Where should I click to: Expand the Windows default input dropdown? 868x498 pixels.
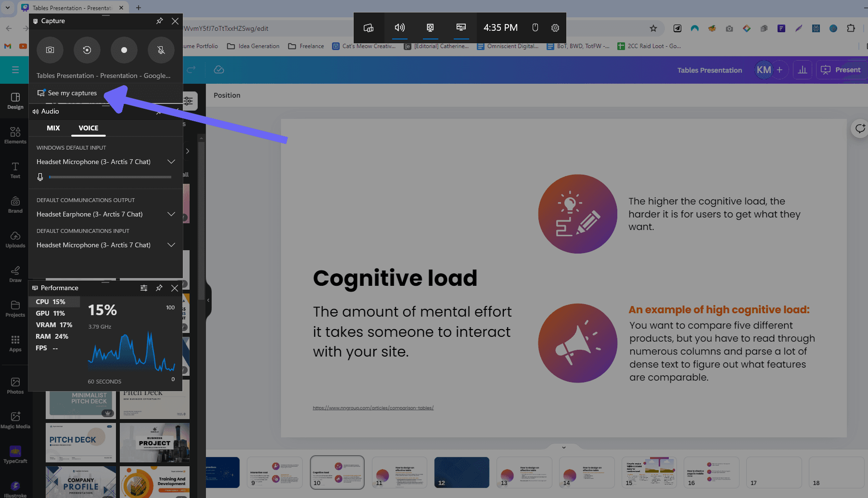click(171, 162)
